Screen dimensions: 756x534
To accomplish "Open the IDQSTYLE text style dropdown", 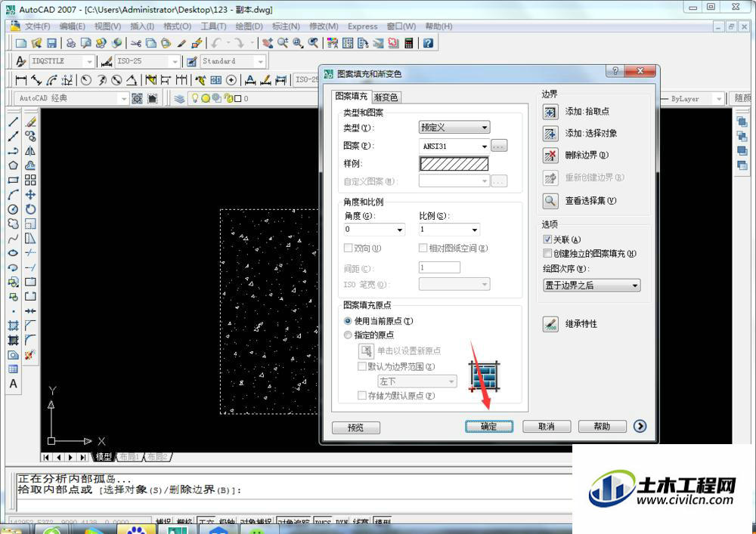I will [88, 62].
